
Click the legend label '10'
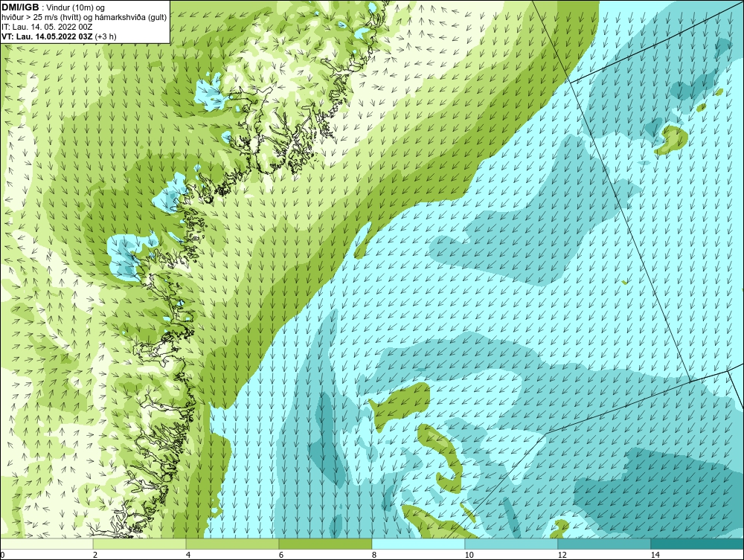pos(469,555)
